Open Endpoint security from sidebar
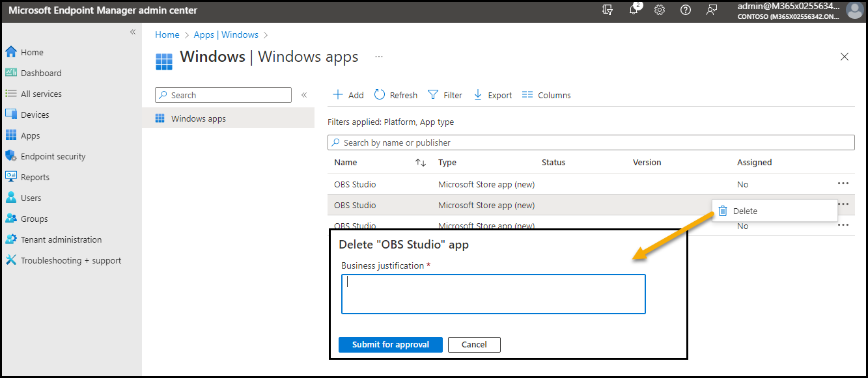Screen dimensions: 868x378 53,156
